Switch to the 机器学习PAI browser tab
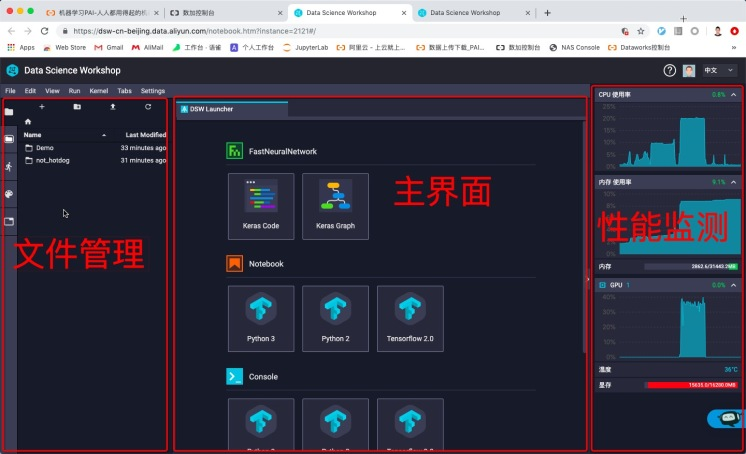 point(101,13)
